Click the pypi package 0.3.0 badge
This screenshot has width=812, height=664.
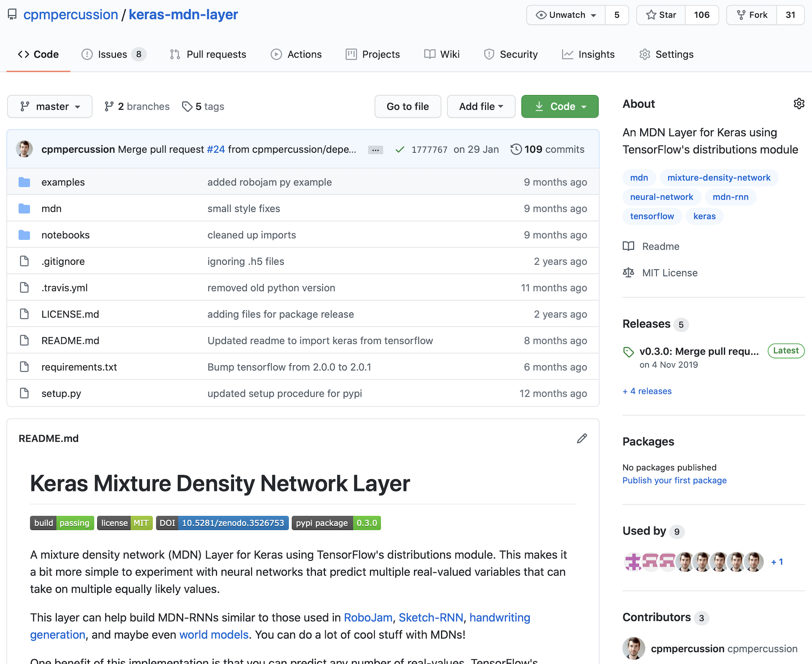point(336,523)
